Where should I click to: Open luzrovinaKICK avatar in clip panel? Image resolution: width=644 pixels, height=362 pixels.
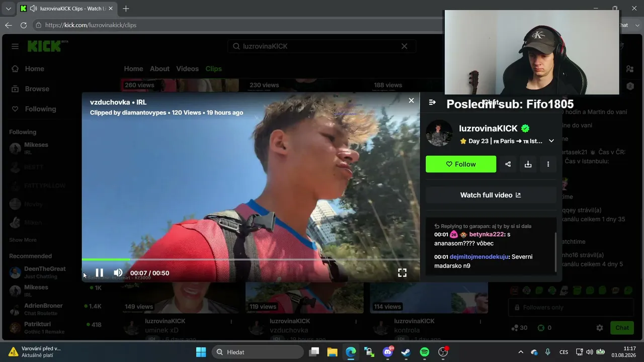click(439, 133)
